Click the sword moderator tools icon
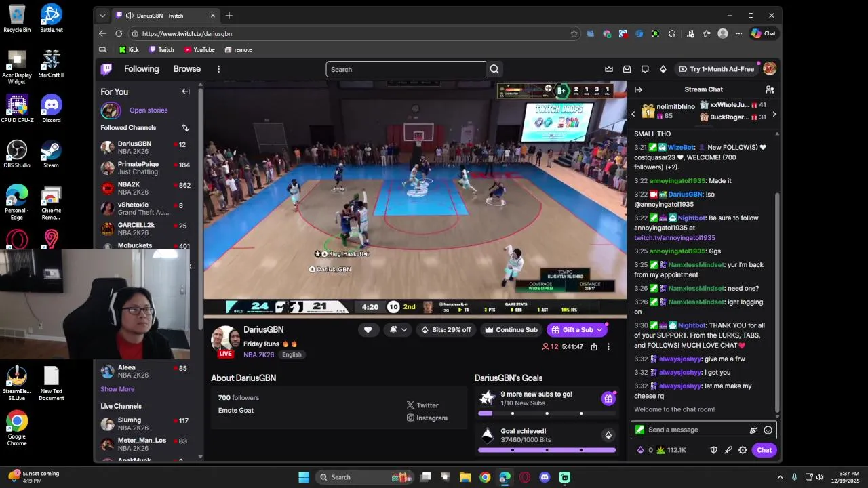The image size is (868, 488). pos(728,450)
